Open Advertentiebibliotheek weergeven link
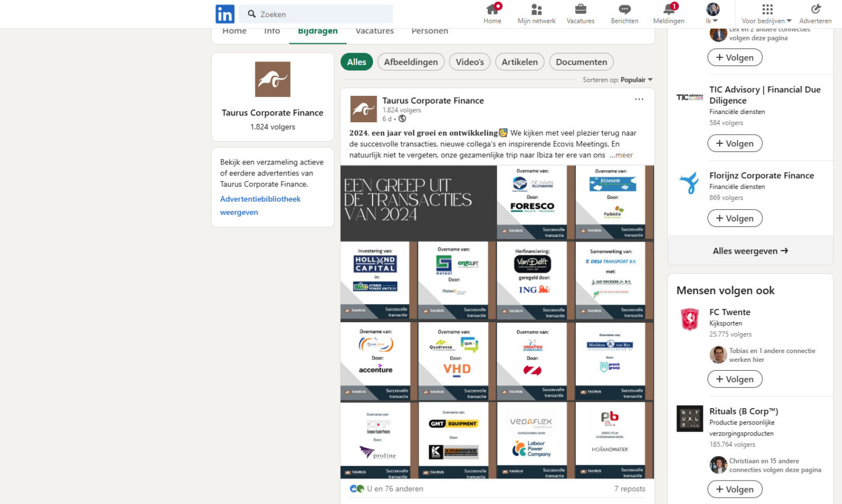The height and width of the screenshot is (504, 842). pyautogui.click(x=260, y=206)
